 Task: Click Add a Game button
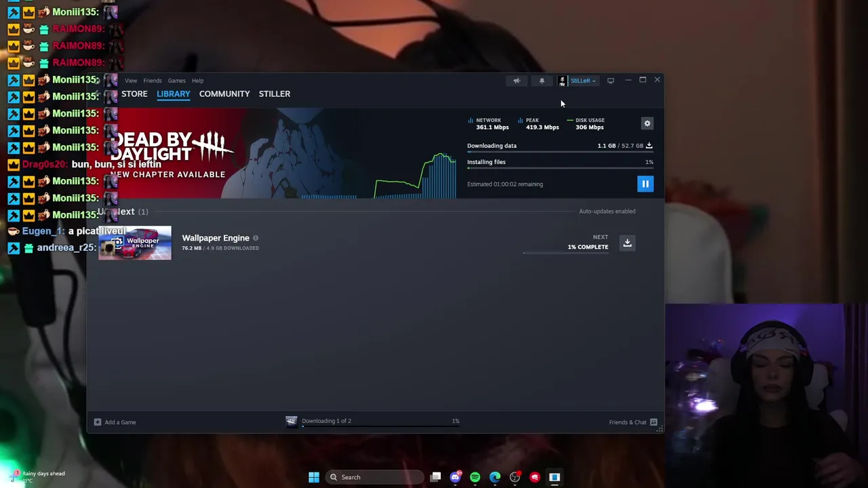(x=115, y=422)
